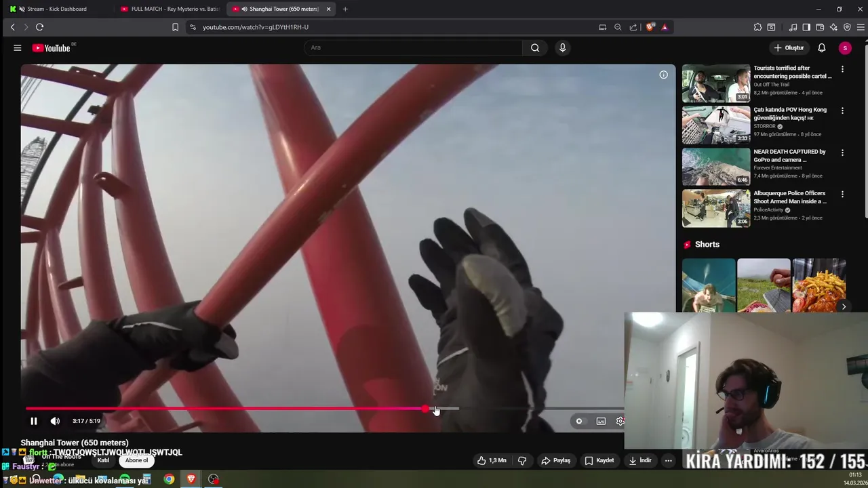Open more actions ellipsis below video
This screenshot has width=868, height=488.
(668, 460)
